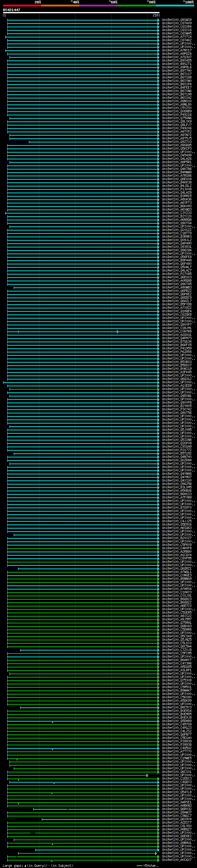This screenshot has height=868, width=197.
Task: Select the query name AV421447
Action: [11, 10]
